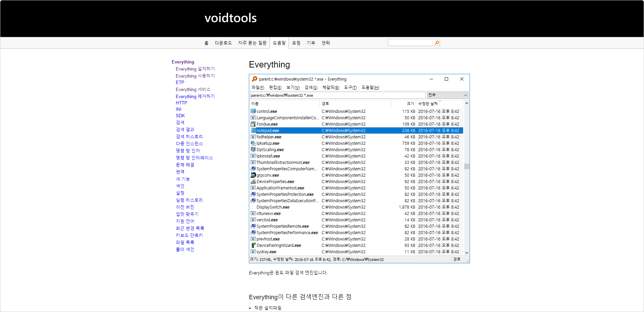Open the 포럼 navigation tab
The height and width of the screenshot is (312, 644).
click(x=296, y=43)
